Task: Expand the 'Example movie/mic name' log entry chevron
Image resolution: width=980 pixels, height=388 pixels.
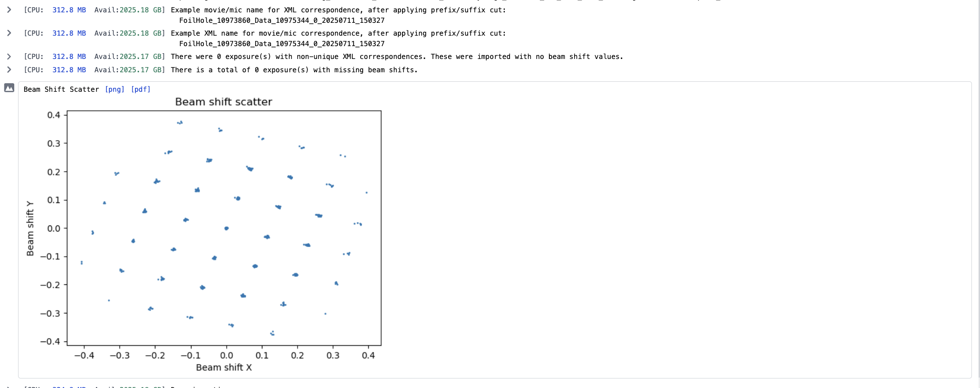Action: [x=9, y=10]
